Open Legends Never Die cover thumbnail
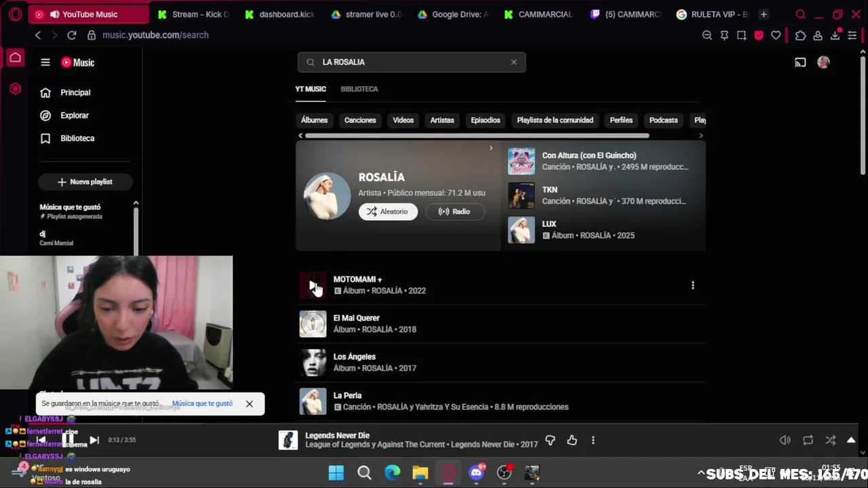The image size is (868, 488). pyautogui.click(x=288, y=440)
